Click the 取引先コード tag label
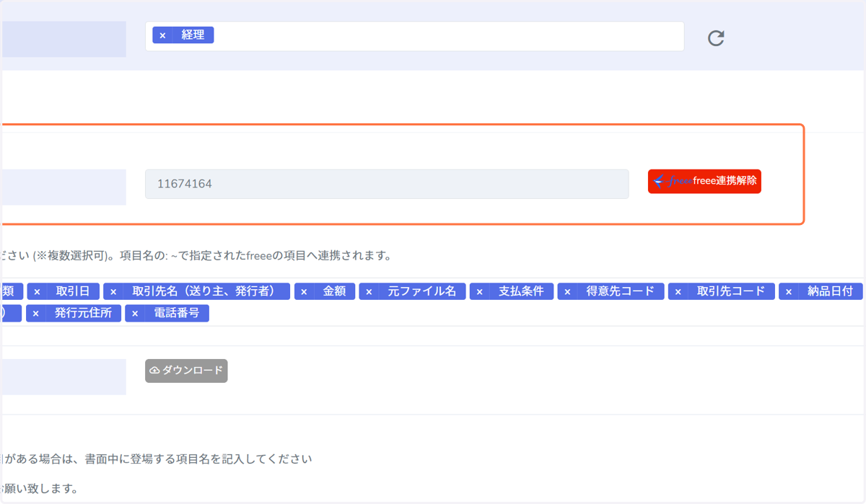Image resolution: width=866 pixels, height=504 pixels. tap(731, 291)
